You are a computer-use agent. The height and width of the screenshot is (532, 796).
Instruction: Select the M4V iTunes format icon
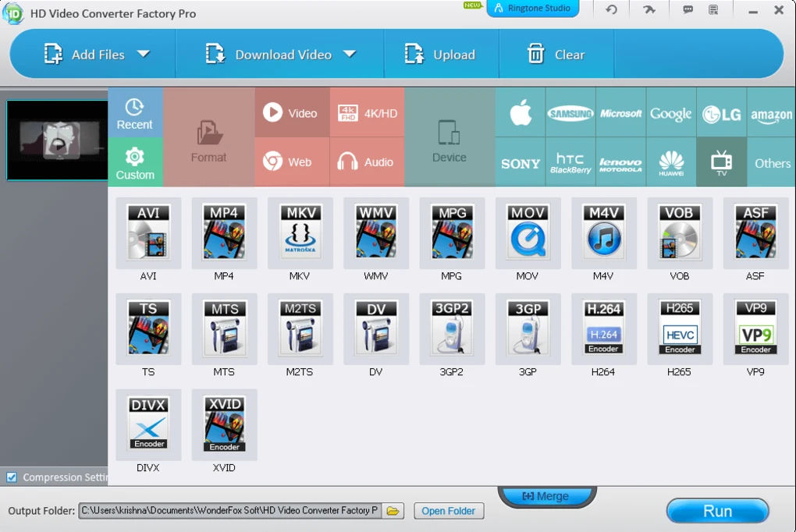(x=603, y=232)
